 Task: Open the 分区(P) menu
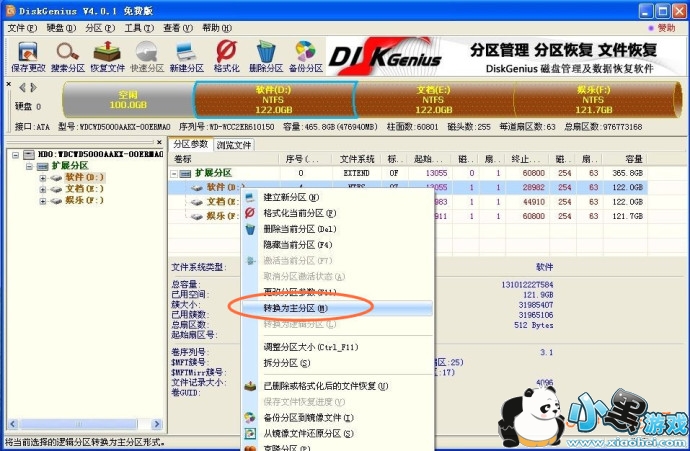click(100, 28)
